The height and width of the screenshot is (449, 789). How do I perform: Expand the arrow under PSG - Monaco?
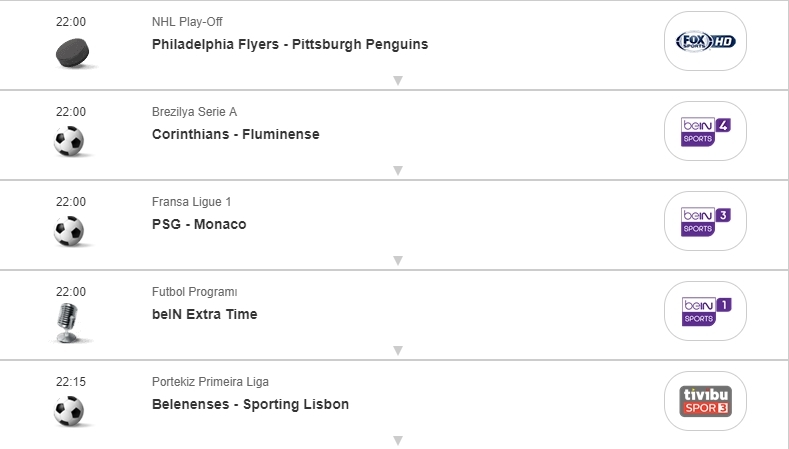(397, 260)
